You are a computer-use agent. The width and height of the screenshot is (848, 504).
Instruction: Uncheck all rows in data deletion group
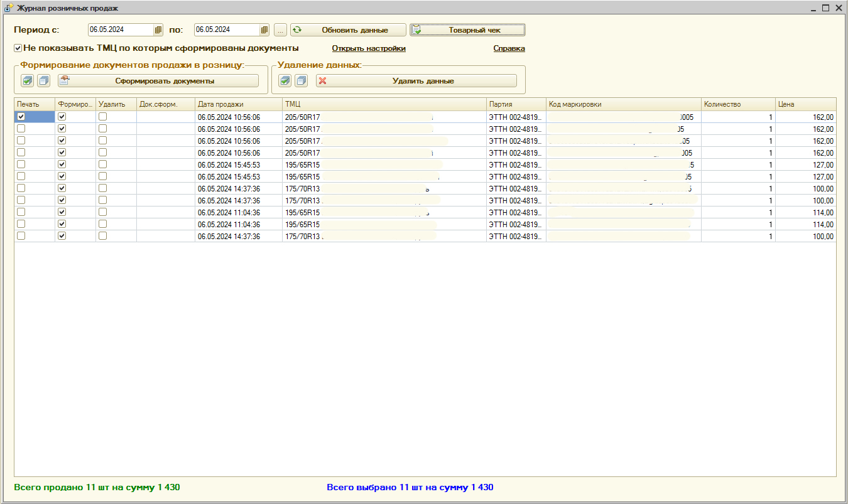coord(302,81)
